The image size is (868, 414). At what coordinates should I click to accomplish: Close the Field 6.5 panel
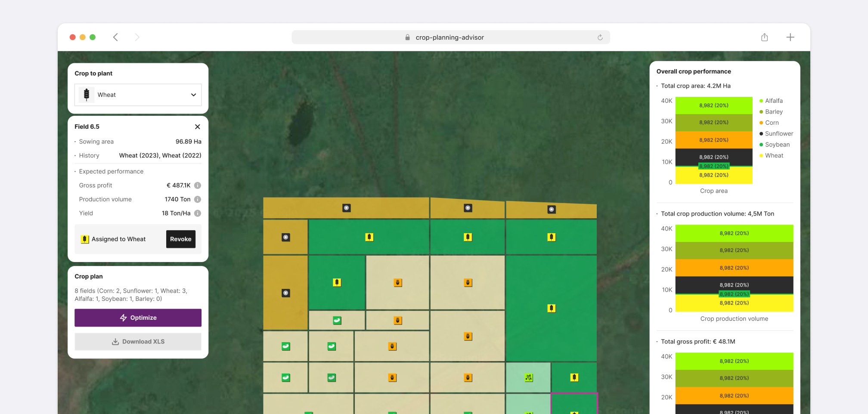(197, 127)
